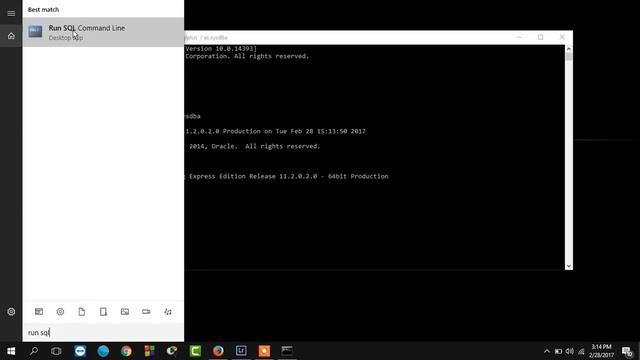The image size is (640, 360).
Task: Click the console scrollbar down arrow
Action: click(569, 266)
